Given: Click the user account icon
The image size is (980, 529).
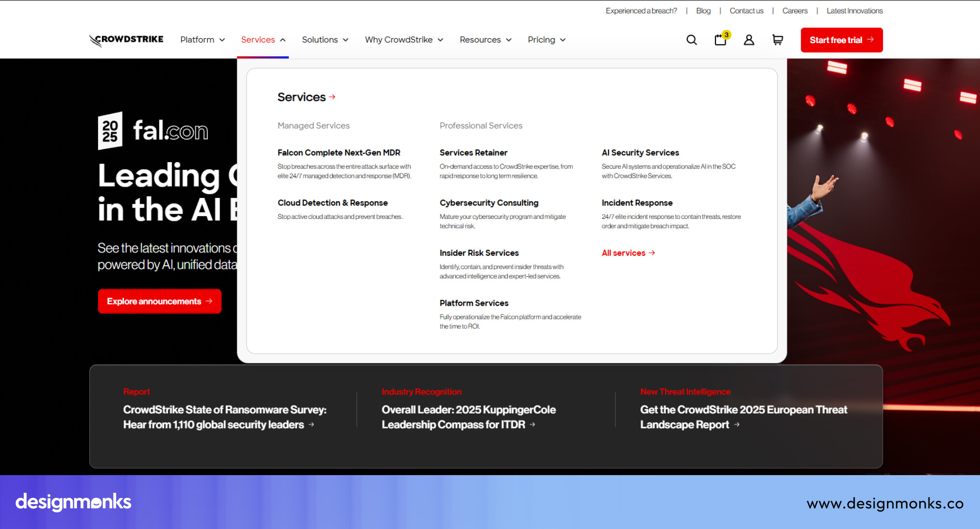Looking at the screenshot, I should coord(749,40).
